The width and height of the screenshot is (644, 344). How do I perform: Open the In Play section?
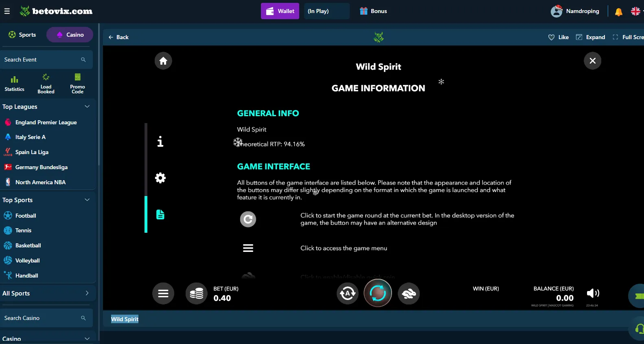point(327,11)
